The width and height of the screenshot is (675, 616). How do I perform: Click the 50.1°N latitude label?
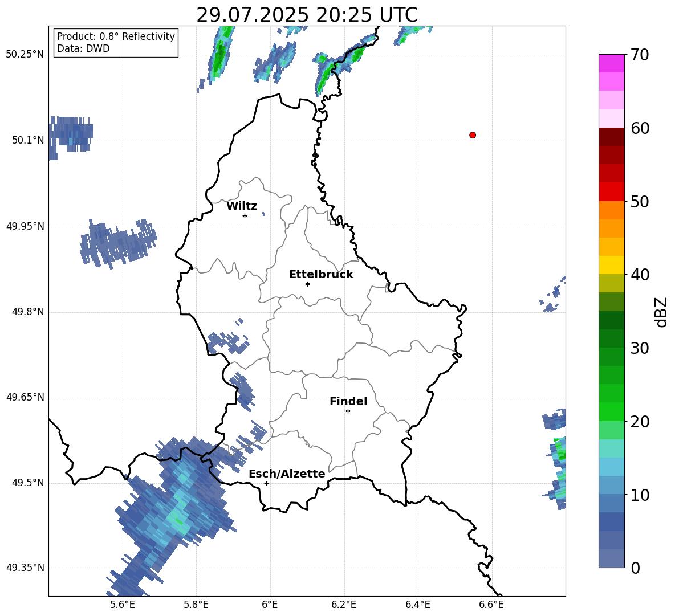28,140
